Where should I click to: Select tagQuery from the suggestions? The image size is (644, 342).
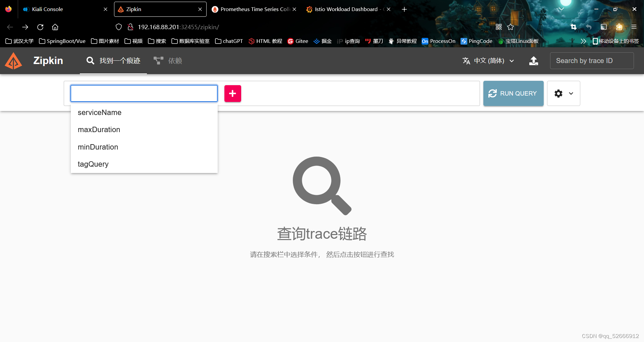tap(144, 164)
